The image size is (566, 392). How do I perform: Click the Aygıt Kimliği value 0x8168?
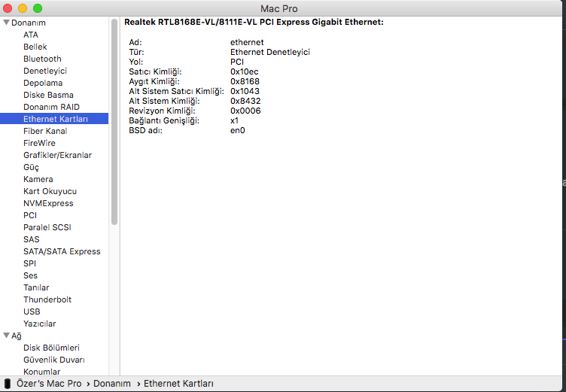click(245, 81)
